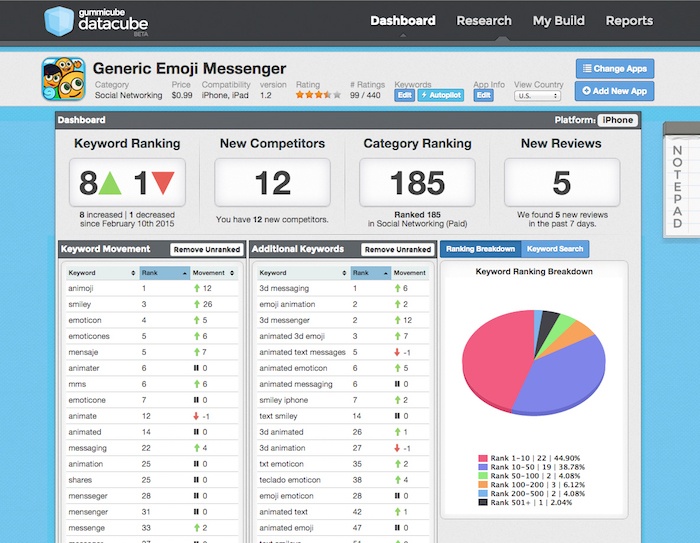Open the Research menu
Screen dimensions: 700x543
point(484,21)
